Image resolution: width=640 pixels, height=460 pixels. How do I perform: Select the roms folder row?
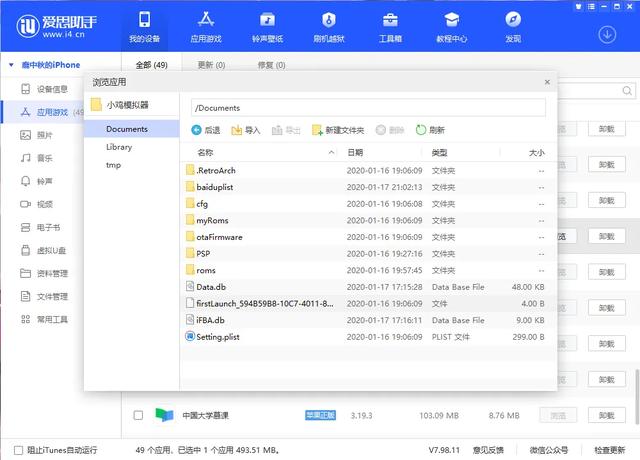368,270
